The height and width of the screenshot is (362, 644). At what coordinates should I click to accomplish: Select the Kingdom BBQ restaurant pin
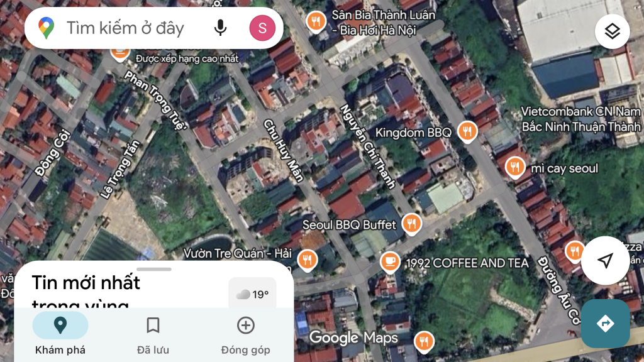coord(467,131)
